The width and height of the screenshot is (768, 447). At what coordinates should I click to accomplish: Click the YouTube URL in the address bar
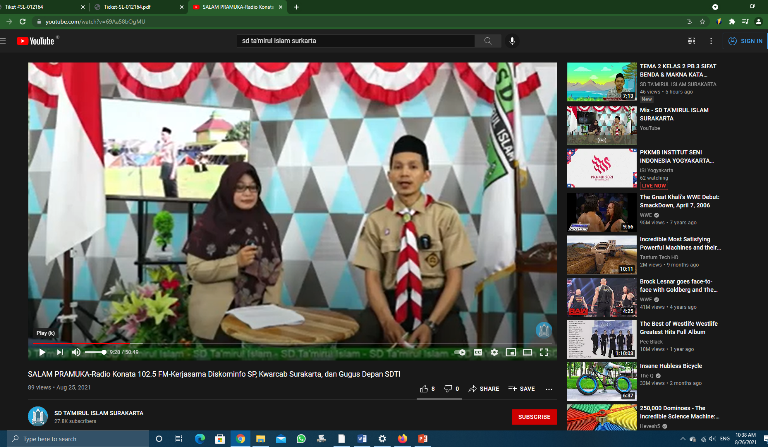(x=96, y=22)
